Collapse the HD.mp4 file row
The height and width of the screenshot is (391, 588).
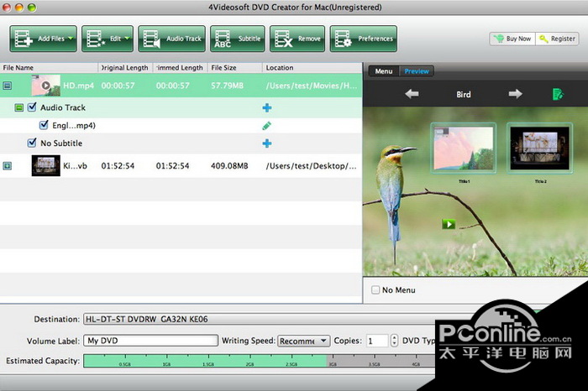(x=7, y=86)
